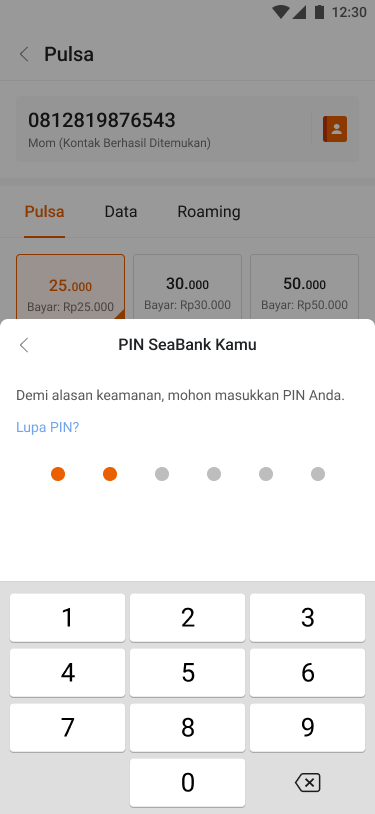Tap the cellular signal status icon
Image resolution: width=375 pixels, height=814 pixels.
point(299,12)
